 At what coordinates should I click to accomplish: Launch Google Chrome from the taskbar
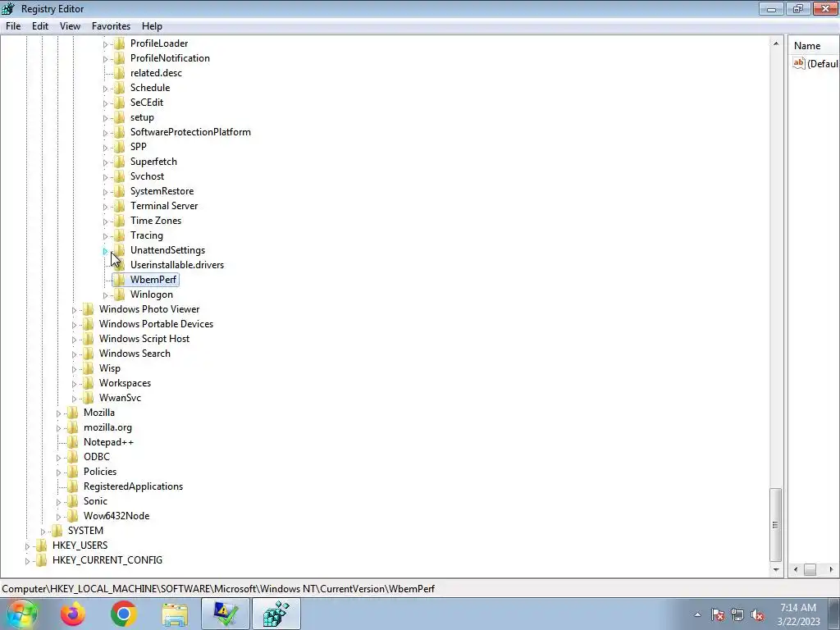(x=124, y=614)
